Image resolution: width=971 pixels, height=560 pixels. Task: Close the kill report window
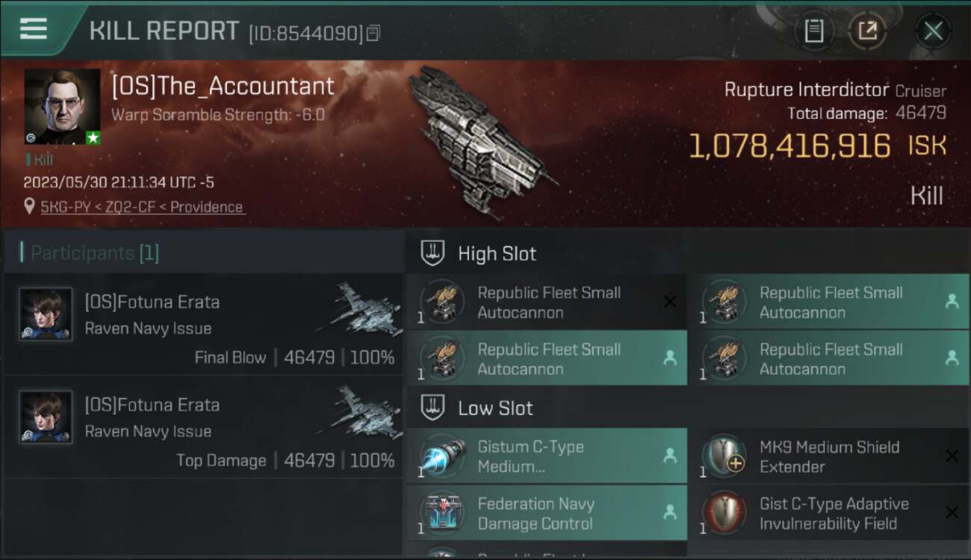point(933,31)
